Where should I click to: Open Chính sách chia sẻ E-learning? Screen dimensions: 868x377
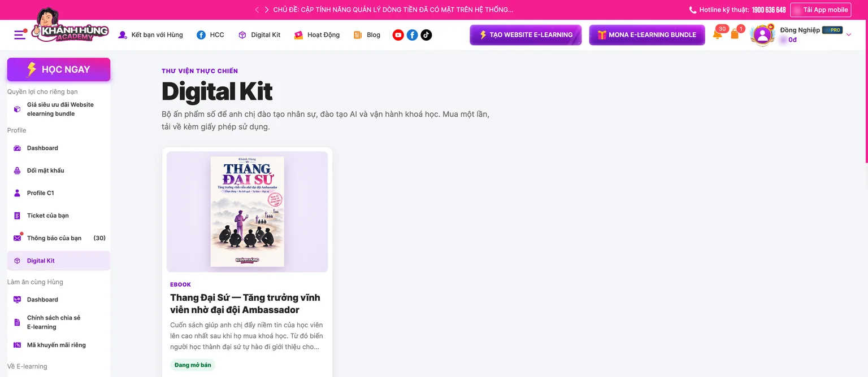coord(59,322)
